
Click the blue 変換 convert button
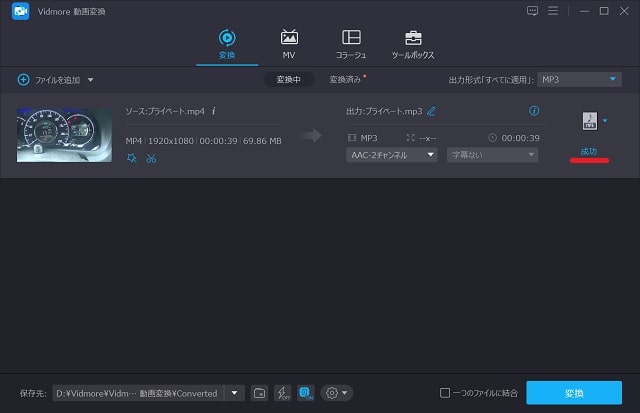click(574, 393)
